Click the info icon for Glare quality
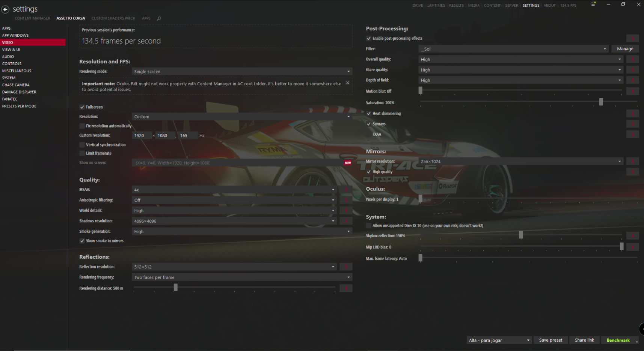644x351 pixels. [x=632, y=70]
